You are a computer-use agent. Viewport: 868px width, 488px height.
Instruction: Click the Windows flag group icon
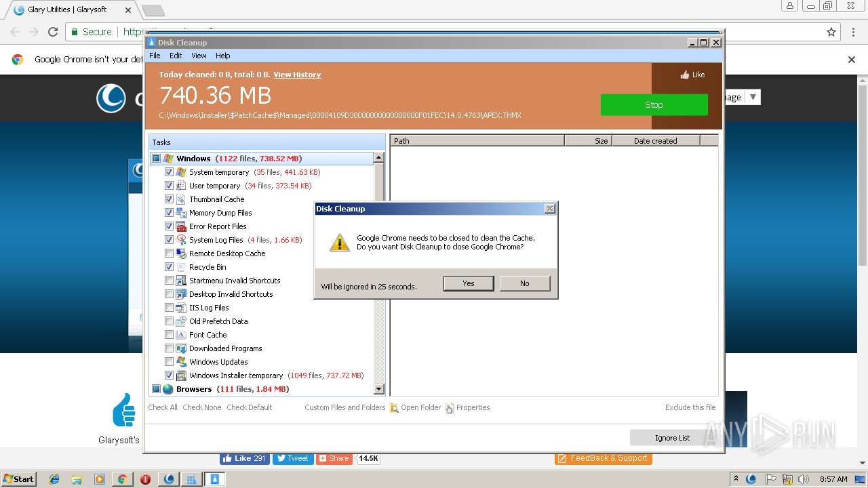[168, 159]
